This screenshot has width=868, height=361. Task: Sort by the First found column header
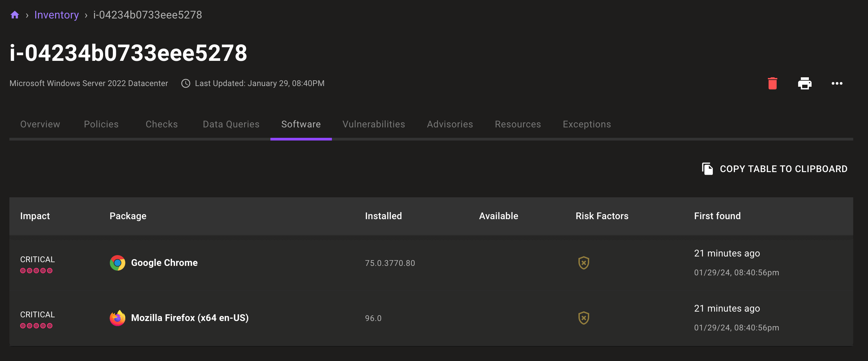[717, 216]
